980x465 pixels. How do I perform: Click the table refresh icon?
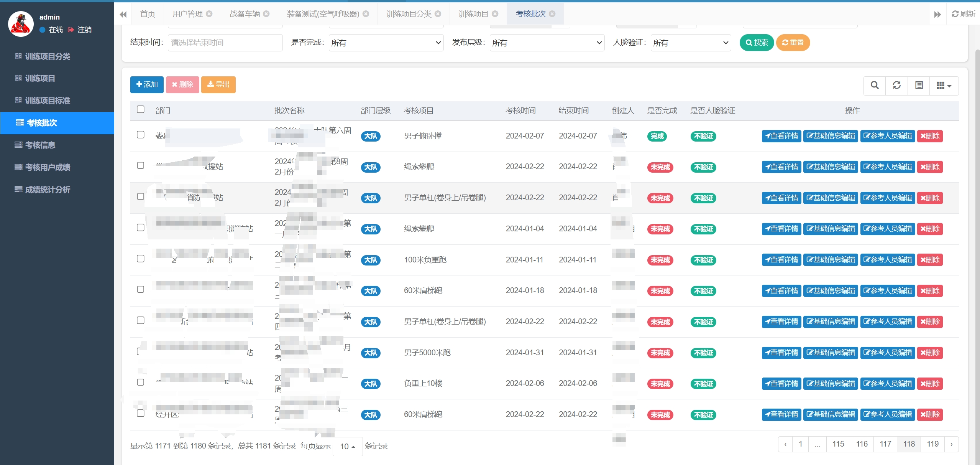pyautogui.click(x=897, y=85)
